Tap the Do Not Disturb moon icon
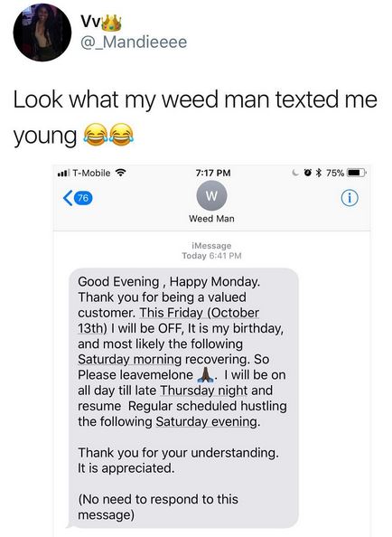The image size is (392, 537). (295, 173)
